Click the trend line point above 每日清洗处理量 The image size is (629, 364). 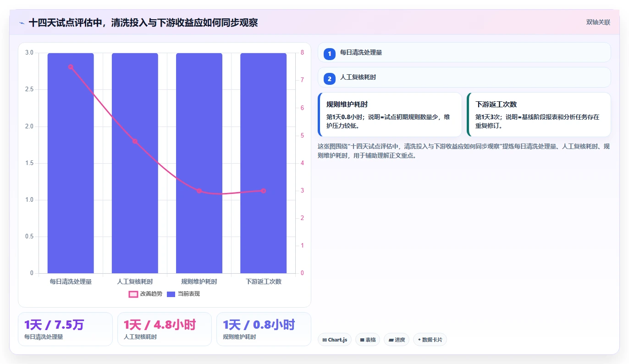(x=71, y=67)
